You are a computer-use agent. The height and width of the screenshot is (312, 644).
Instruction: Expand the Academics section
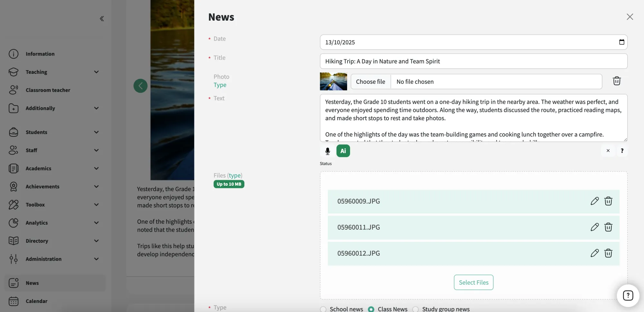coord(54,168)
